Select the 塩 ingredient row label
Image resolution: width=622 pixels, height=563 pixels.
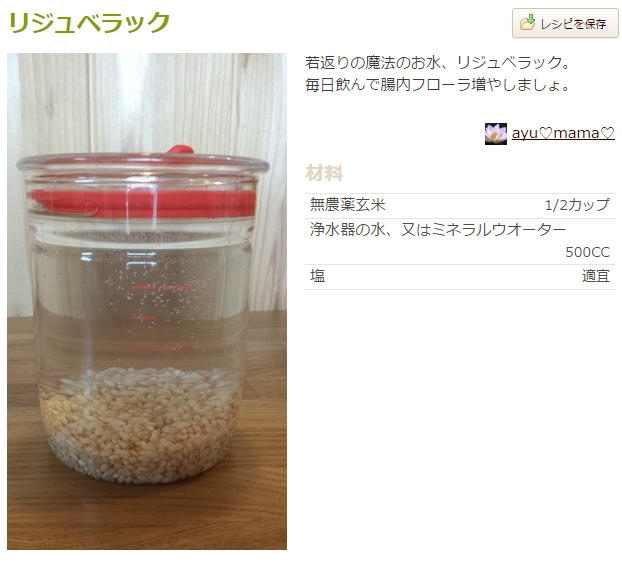pyautogui.click(x=317, y=276)
